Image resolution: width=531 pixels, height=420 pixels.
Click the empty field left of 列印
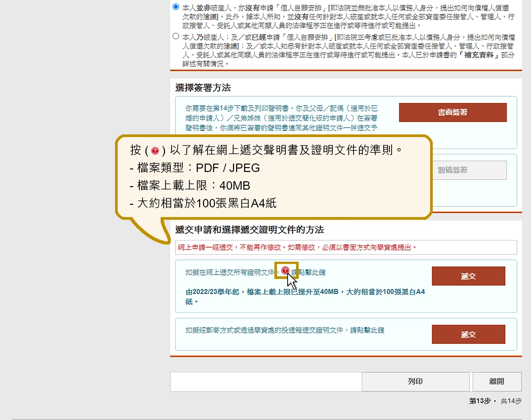266,382
